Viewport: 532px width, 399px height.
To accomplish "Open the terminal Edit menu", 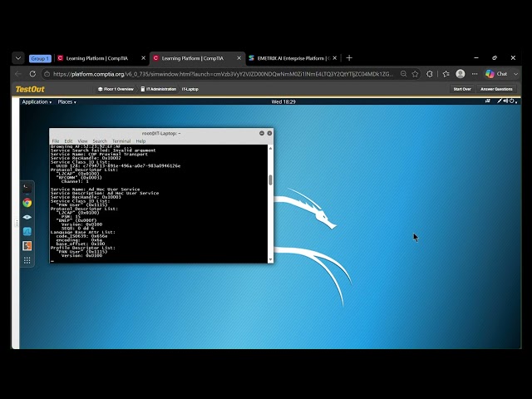I will (x=68, y=141).
